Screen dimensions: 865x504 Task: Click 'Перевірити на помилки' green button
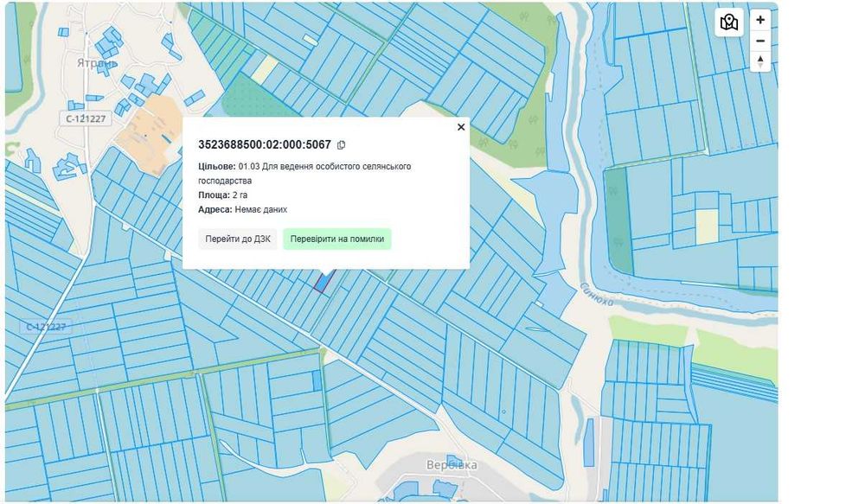(337, 239)
